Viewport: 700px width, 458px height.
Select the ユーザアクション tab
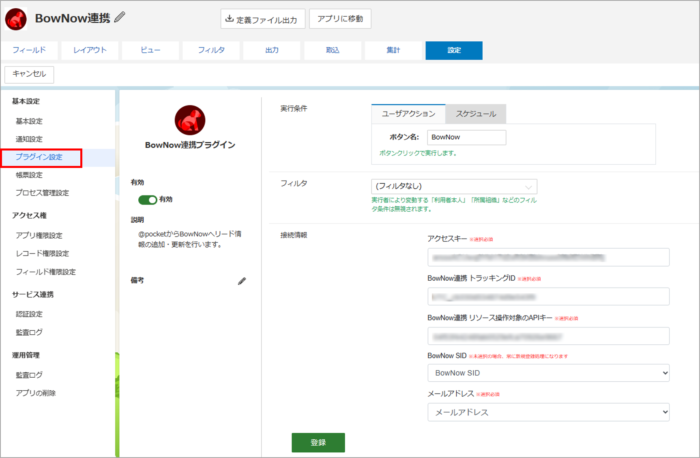408,114
